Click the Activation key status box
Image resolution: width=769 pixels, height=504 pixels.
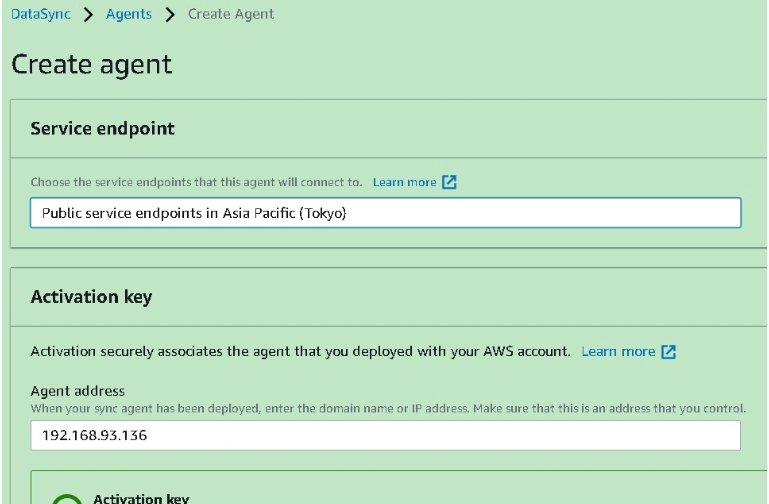[x=399, y=487]
